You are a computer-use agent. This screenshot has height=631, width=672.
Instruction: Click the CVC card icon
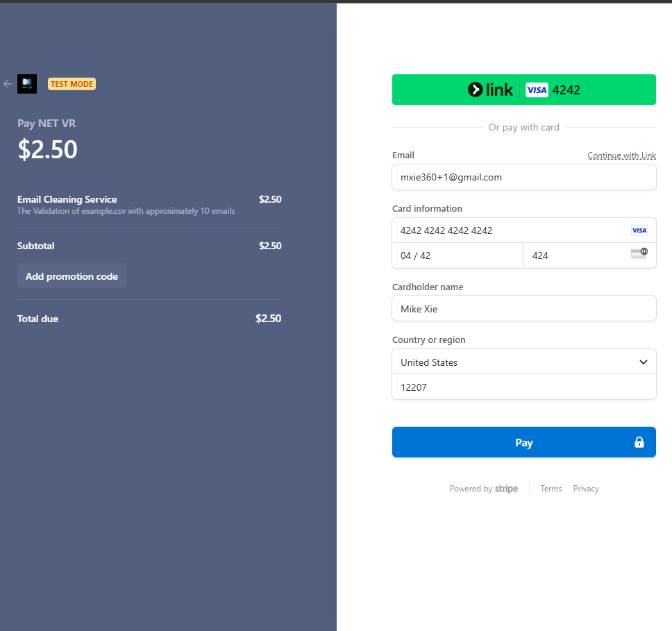click(639, 255)
